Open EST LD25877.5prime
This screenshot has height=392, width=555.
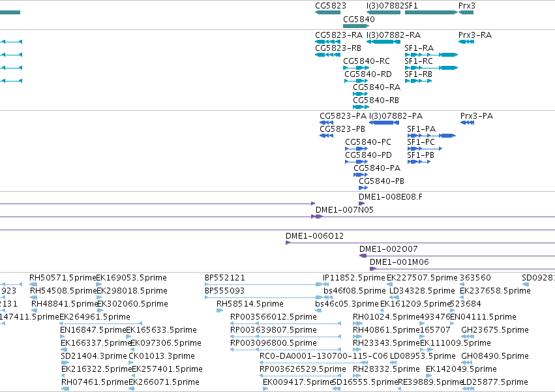tap(495, 382)
